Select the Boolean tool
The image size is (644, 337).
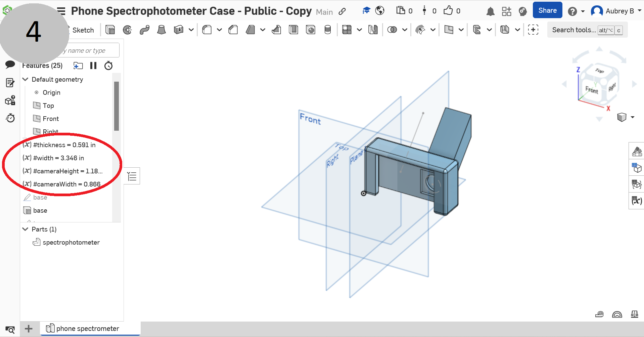click(x=392, y=30)
